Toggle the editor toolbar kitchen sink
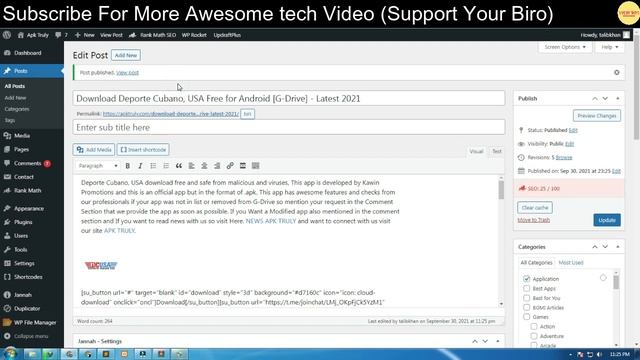The width and height of the screenshot is (640, 360). pyautogui.click(x=256, y=166)
